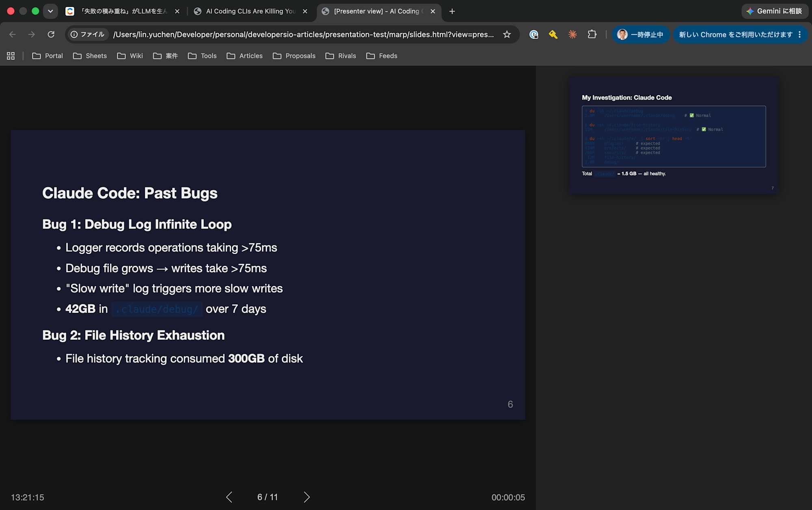Expand the tab search dropdown arrow
This screenshot has height=510, width=812.
(x=50, y=11)
